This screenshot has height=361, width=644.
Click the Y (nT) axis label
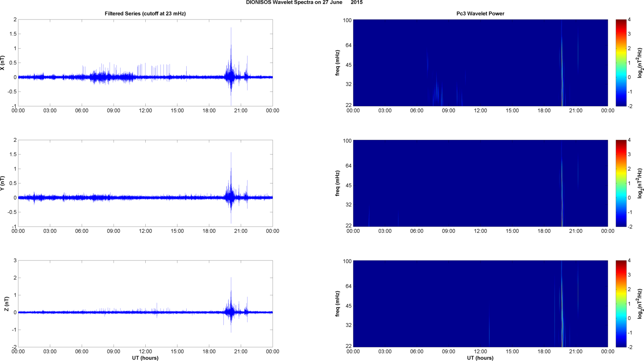3,183
